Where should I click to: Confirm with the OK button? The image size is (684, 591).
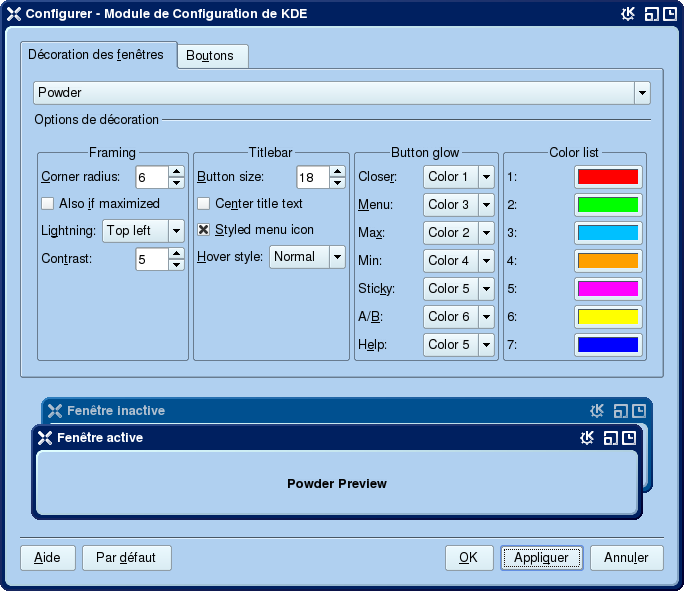469,558
